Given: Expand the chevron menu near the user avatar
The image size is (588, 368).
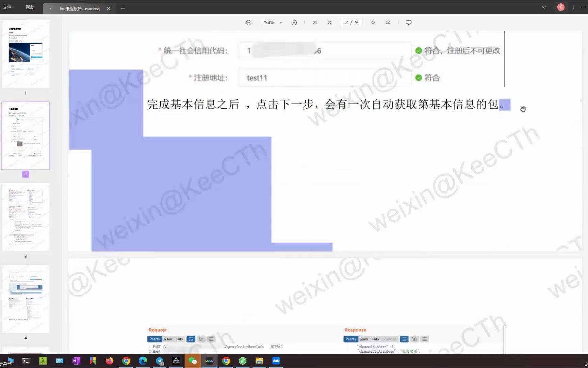Looking at the screenshot, I should [544, 7].
